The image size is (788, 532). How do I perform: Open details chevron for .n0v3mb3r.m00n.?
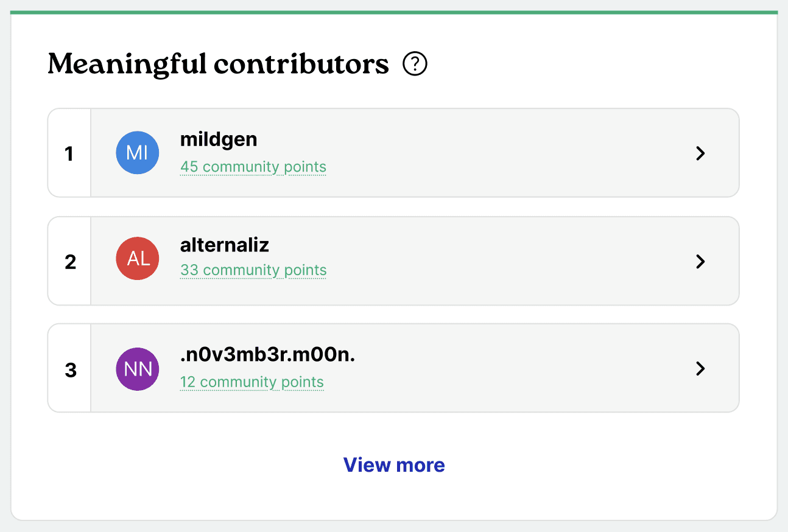(700, 369)
